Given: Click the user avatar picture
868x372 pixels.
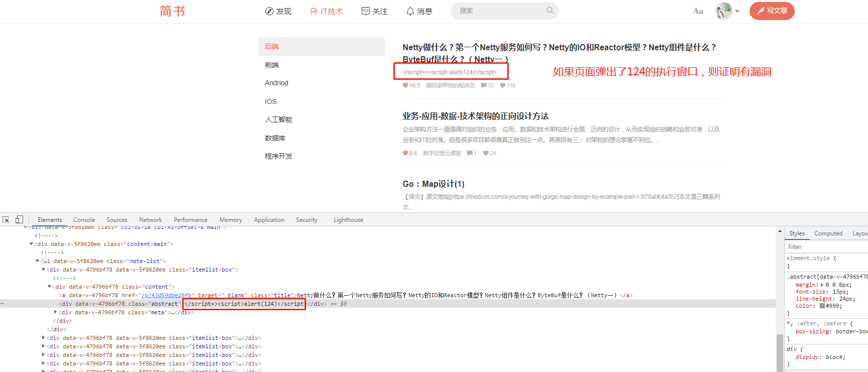Looking at the screenshot, I should 724,11.
